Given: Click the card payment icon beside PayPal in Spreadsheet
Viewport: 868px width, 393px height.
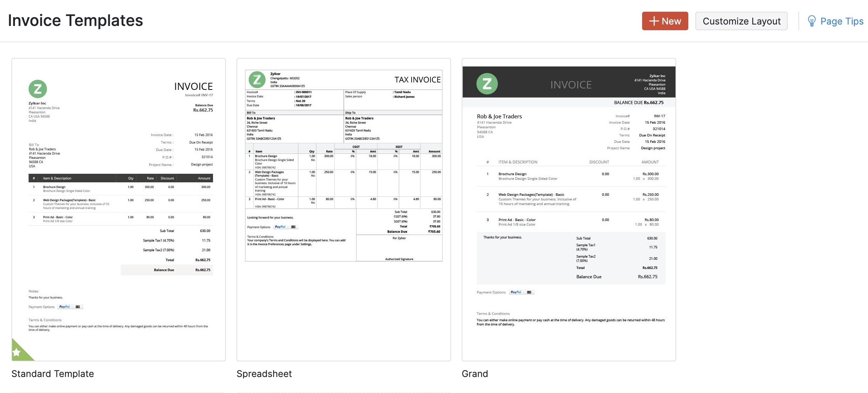Looking at the screenshot, I should tap(293, 227).
